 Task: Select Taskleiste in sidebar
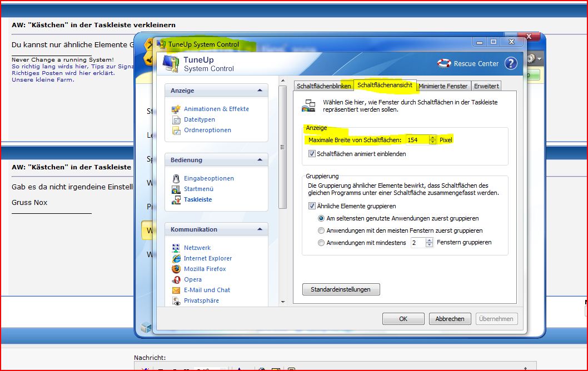click(x=198, y=200)
